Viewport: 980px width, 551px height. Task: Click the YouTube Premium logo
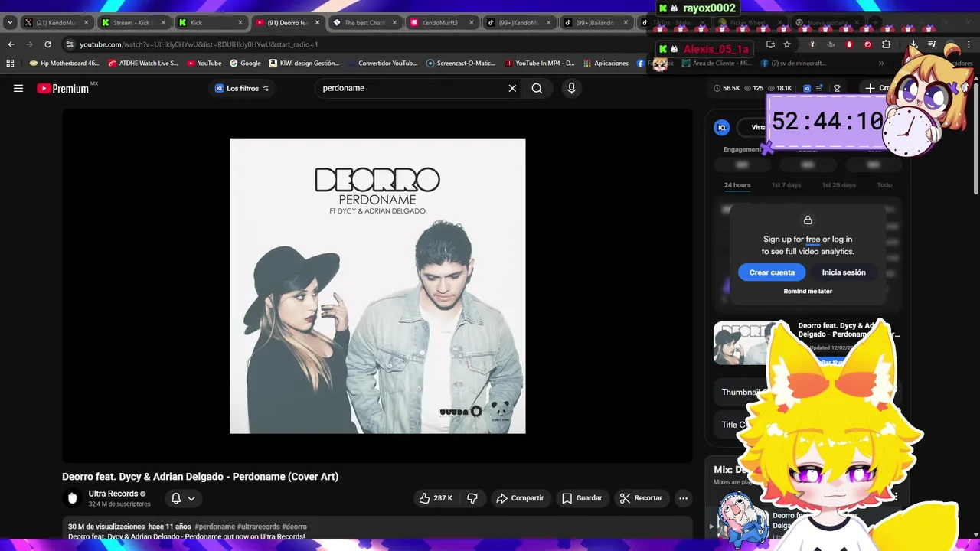click(x=63, y=88)
